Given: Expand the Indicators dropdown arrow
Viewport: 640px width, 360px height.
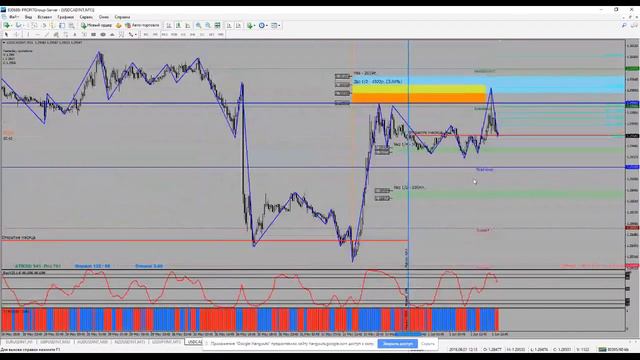Looking at the screenshot, I should [254, 25].
